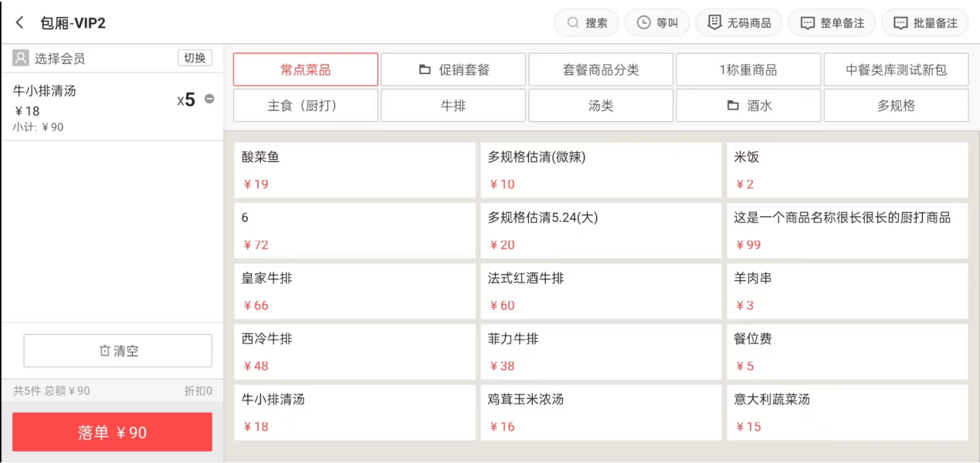Image resolution: width=980 pixels, height=463 pixels.
Task: Add a 整单备注 note
Action: (832, 23)
